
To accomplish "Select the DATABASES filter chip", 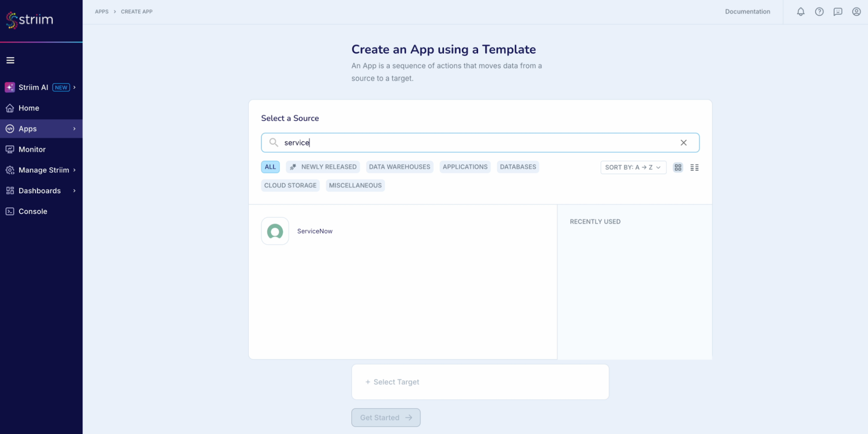I will click(518, 167).
